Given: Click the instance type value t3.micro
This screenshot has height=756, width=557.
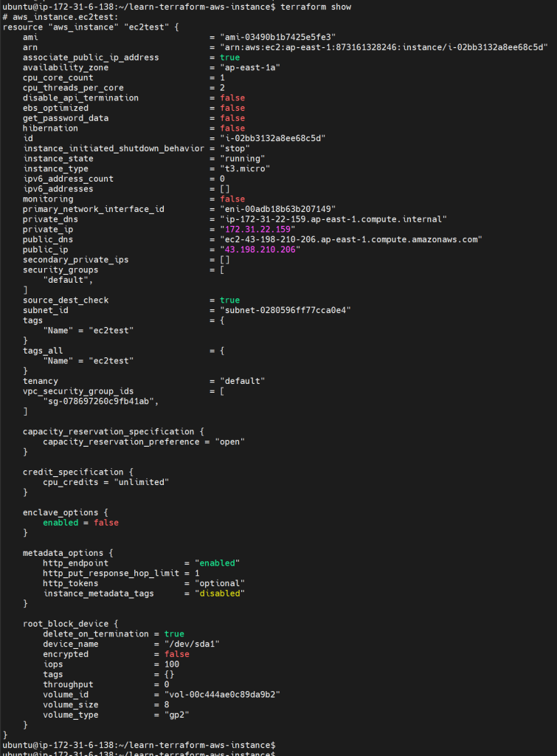Looking at the screenshot, I should (x=245, y=168).
